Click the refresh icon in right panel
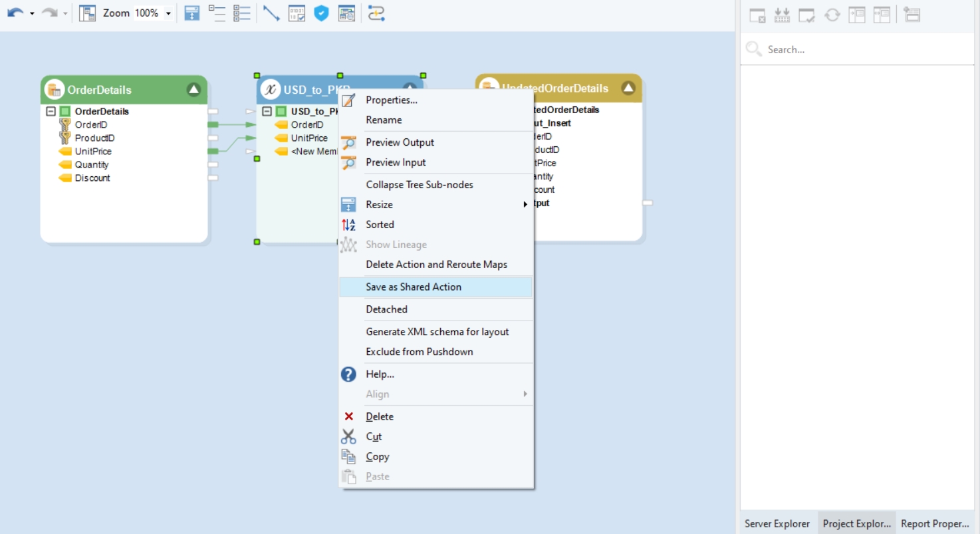This screenshot has height=534, width=980. pos(832,15)
